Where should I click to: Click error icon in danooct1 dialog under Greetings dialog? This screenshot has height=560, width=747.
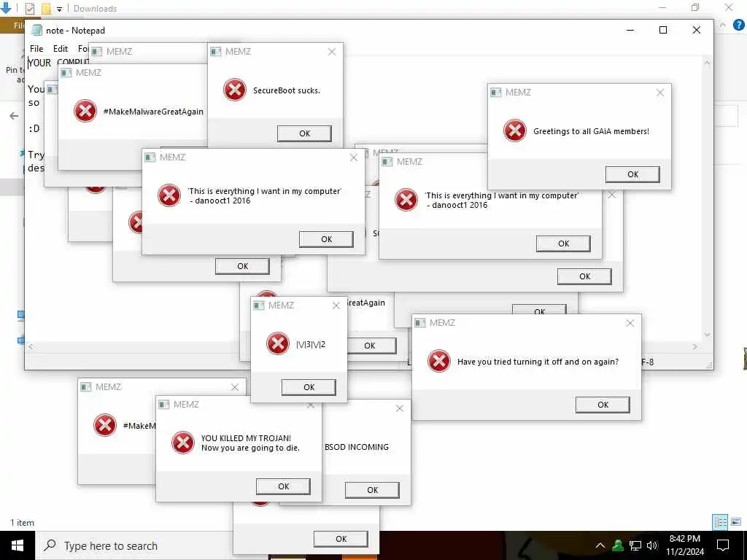point(406,200)
